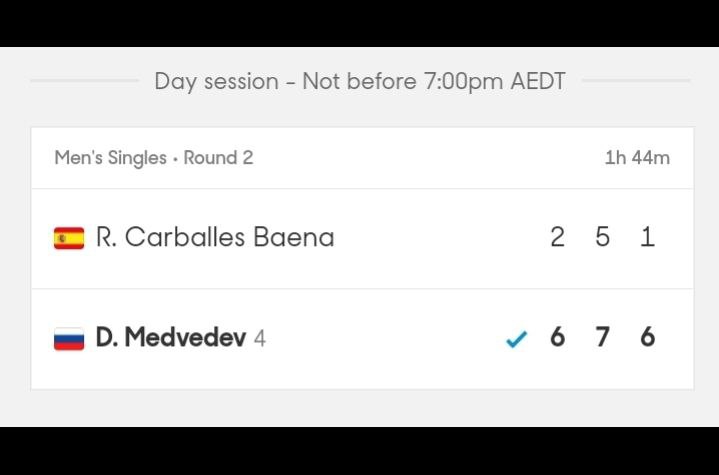This screenshot has width=719, height=475.
Task: Select Medvedev's third set score 6
Action: pos(647,338)
